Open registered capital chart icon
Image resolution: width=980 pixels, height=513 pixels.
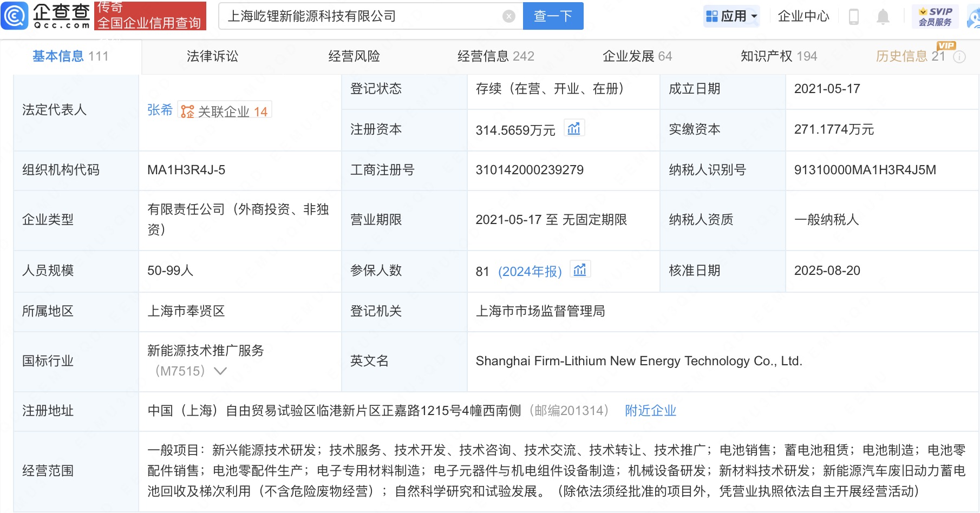[x=574, y=129]
